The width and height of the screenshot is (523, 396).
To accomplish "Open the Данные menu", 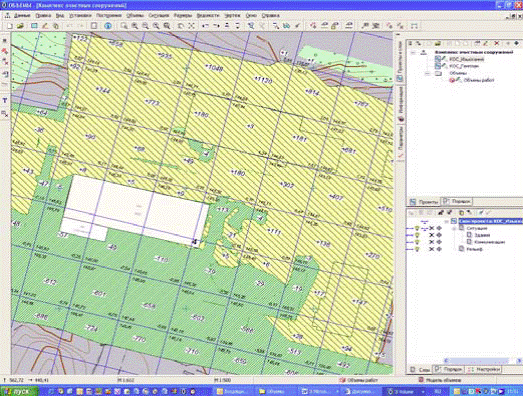I will pos(22,15).
